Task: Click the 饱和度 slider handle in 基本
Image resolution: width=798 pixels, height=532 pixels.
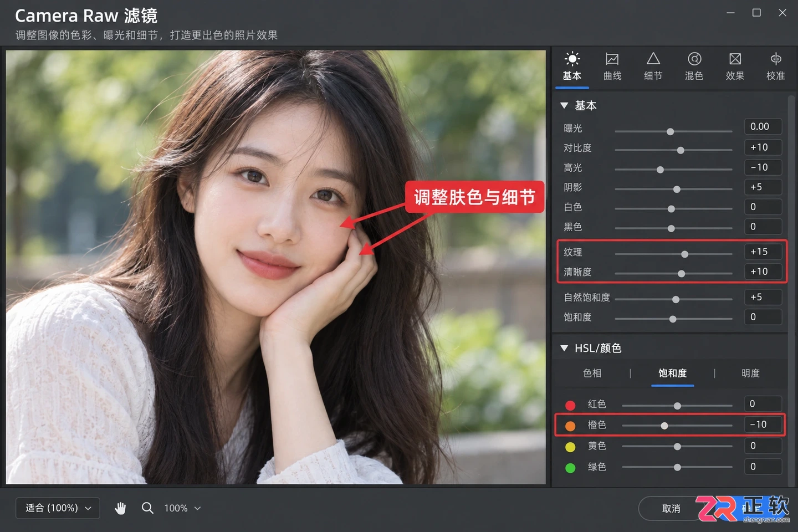Action: tap(673, 319)
